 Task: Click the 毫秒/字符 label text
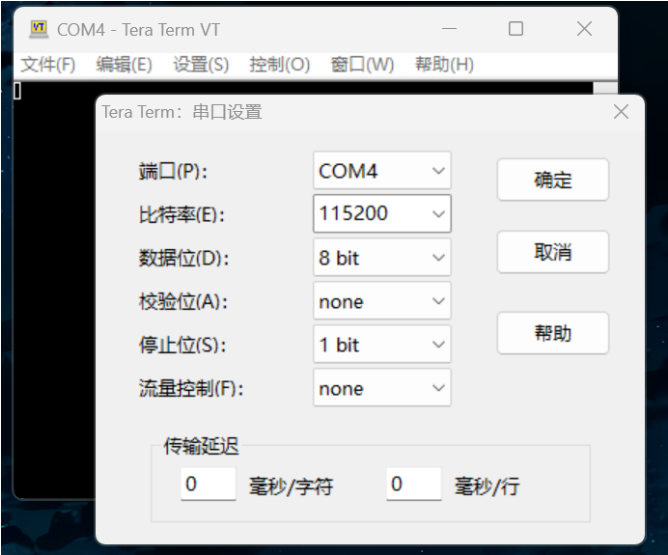pos(291,486)
